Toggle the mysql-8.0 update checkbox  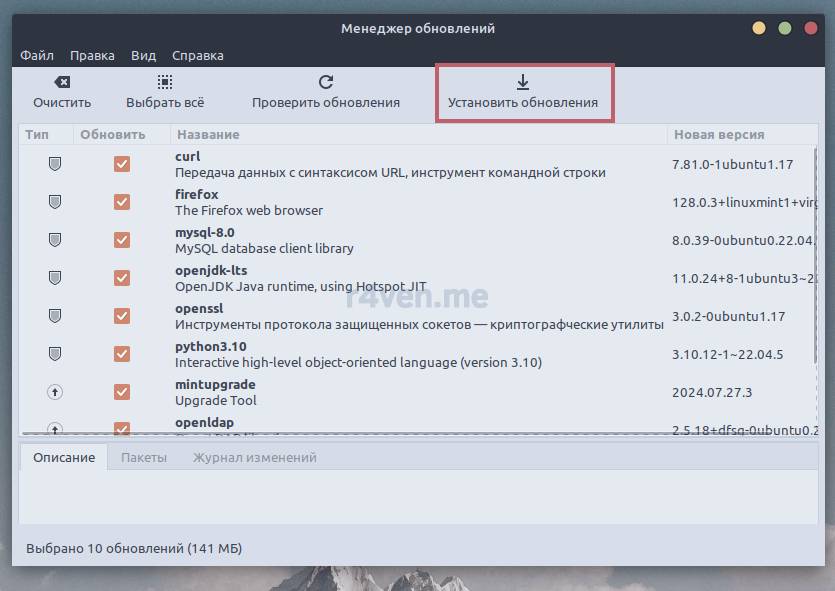pyautogui.click(x=122, y=240)
